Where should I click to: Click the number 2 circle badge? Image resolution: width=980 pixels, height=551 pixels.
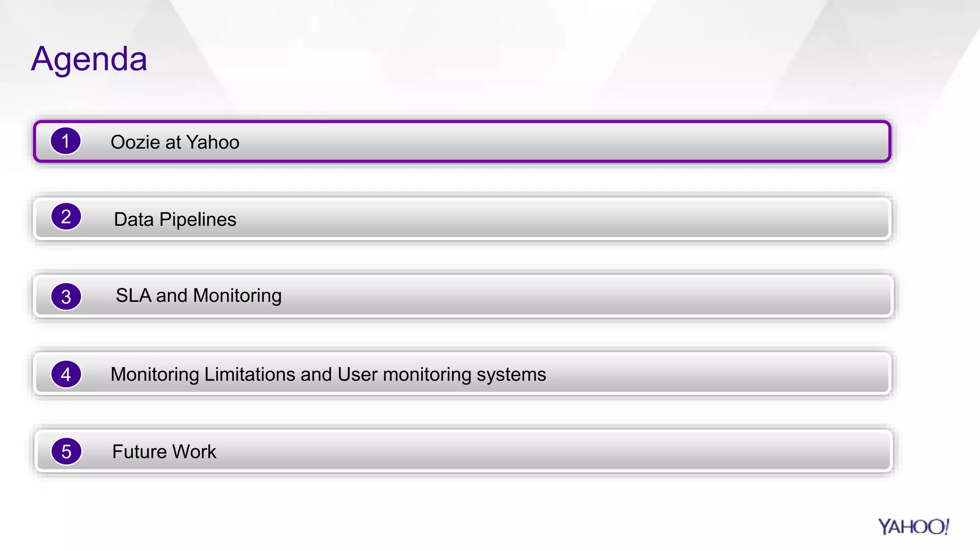pos(66,217)
